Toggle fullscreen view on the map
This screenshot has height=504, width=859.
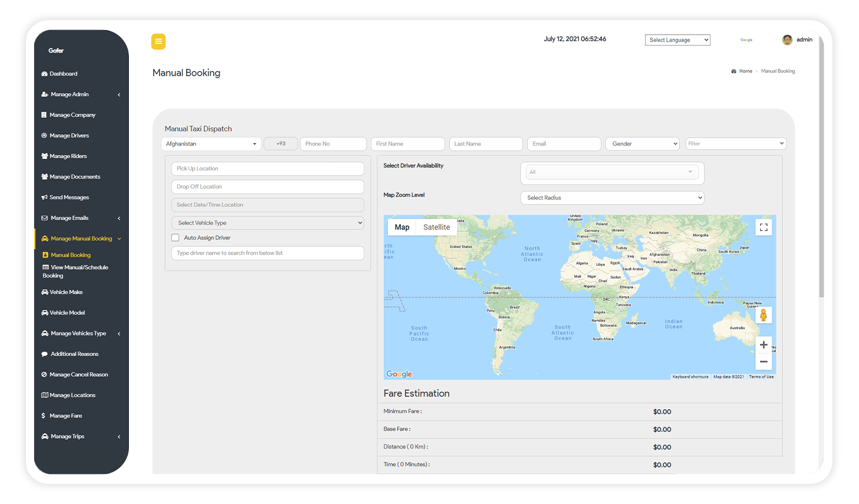[x=764, y=227]
